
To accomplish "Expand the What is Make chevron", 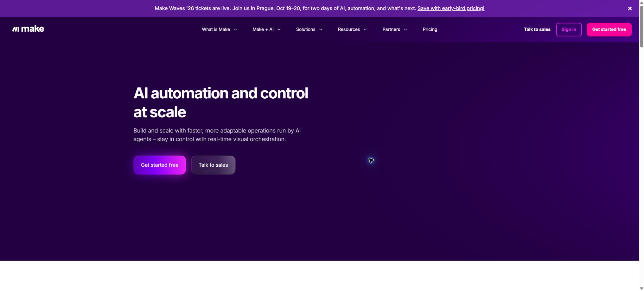I will click(235, 29).
